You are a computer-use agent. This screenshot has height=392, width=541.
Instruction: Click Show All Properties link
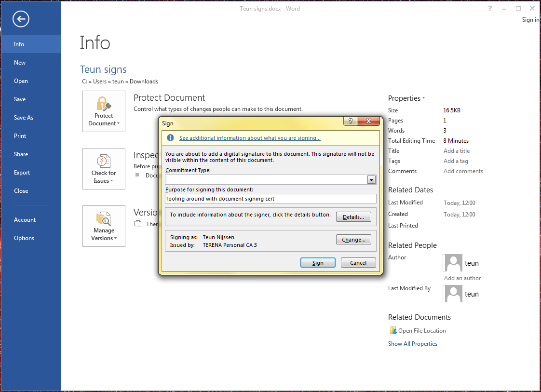pos(413,344)
